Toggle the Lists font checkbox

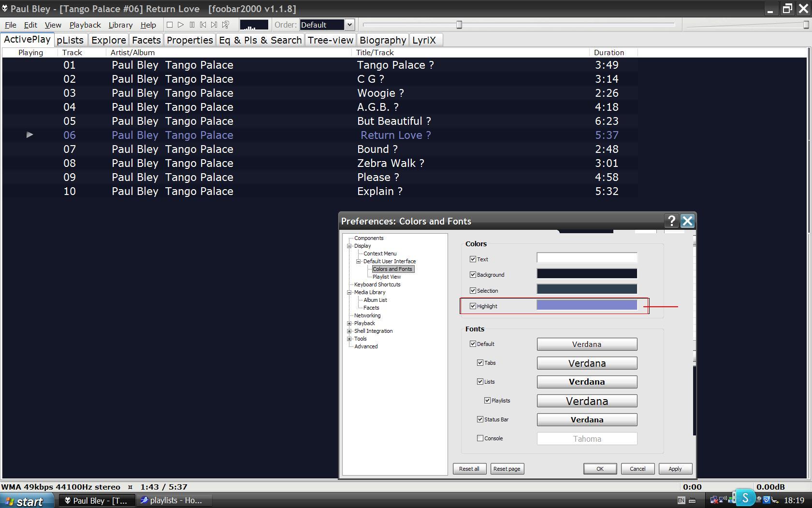[480, 381]
